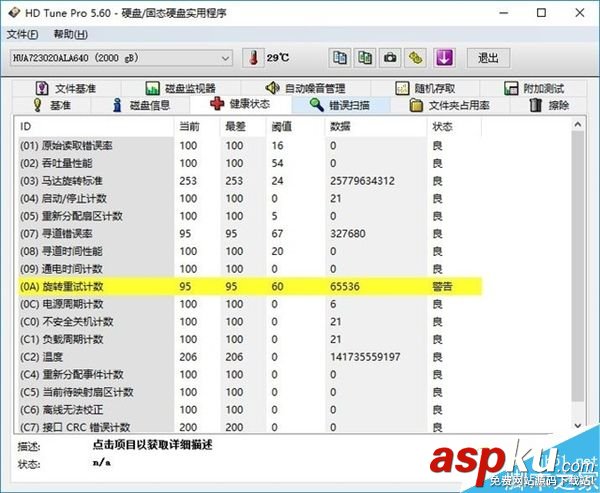Click the purple download arrow icon
Viewport: 600px width, 493px height.
[x=444, y=58]
